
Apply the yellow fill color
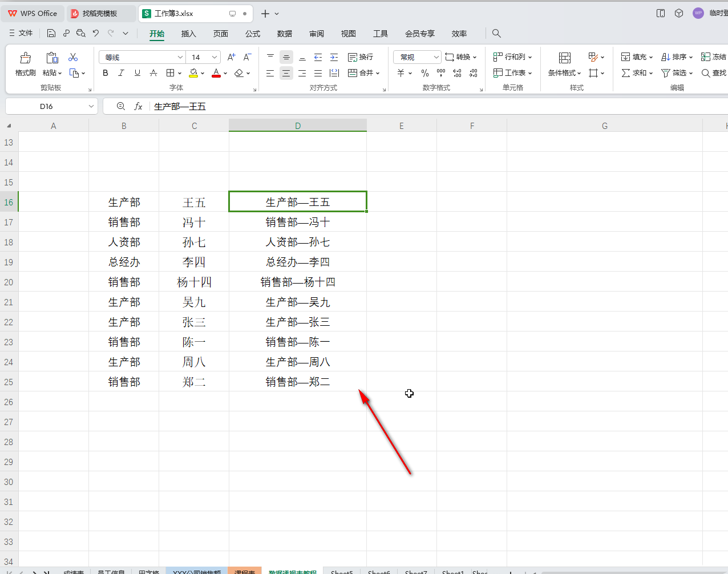point(193,73)
